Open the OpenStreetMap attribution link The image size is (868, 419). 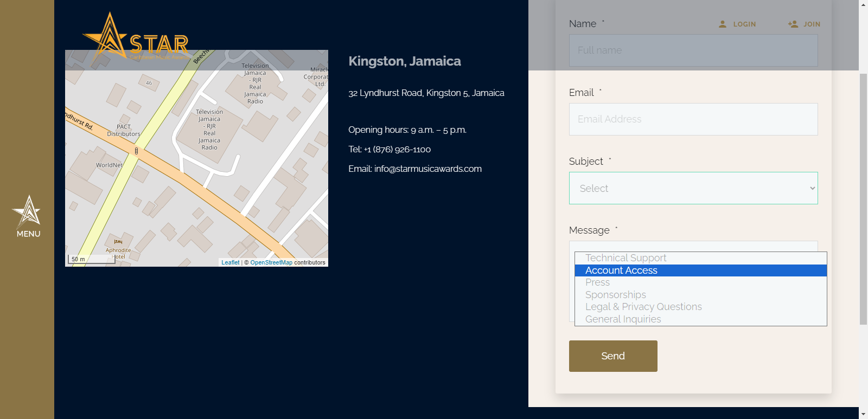(271, 262)
